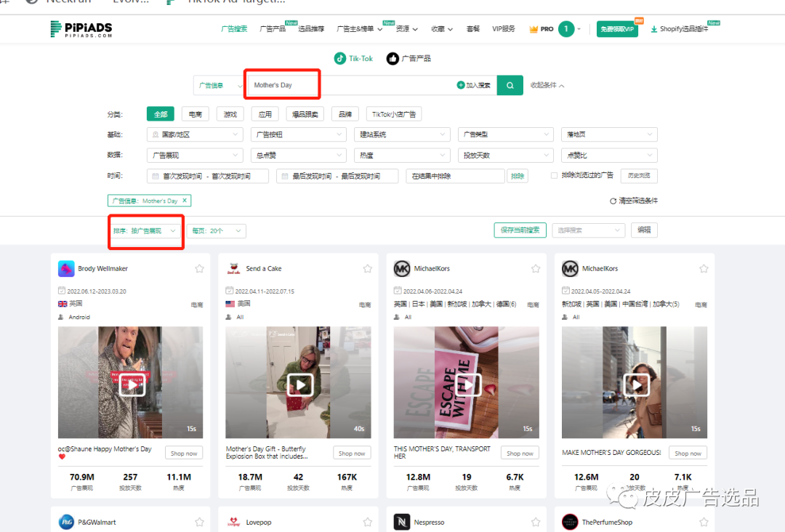
Task: Select the Tik-Tok platform tab
Action: pos(353,58)
